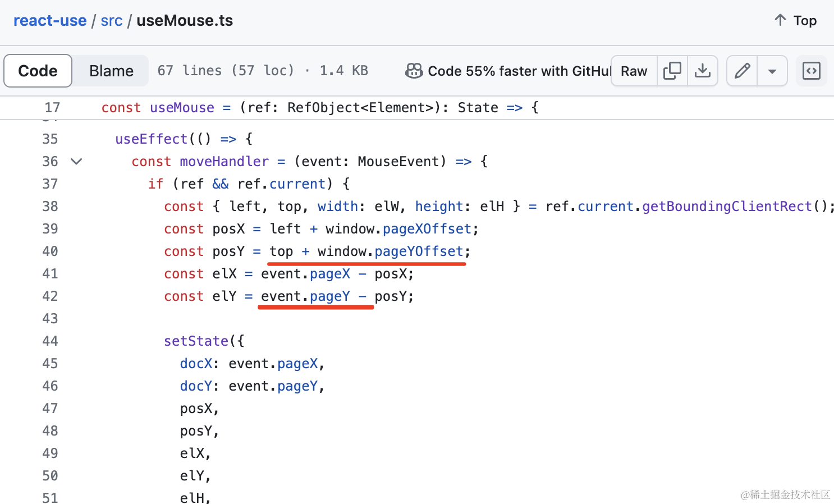Select line number 35
Viewport: 834px width, 504px height.
[x=50, y=139]
